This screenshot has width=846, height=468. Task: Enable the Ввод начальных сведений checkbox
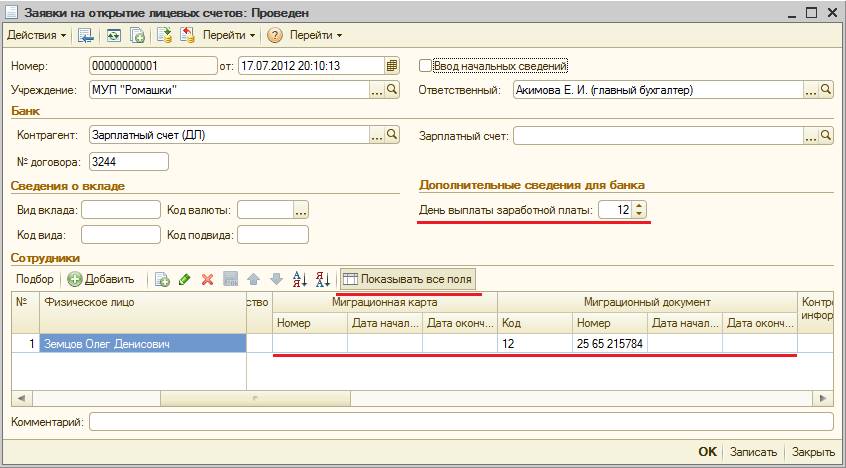click(x=425, y=66)
